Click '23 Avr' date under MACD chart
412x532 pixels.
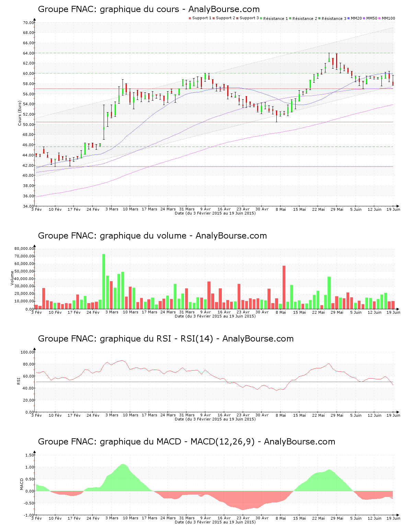point(243,518)
